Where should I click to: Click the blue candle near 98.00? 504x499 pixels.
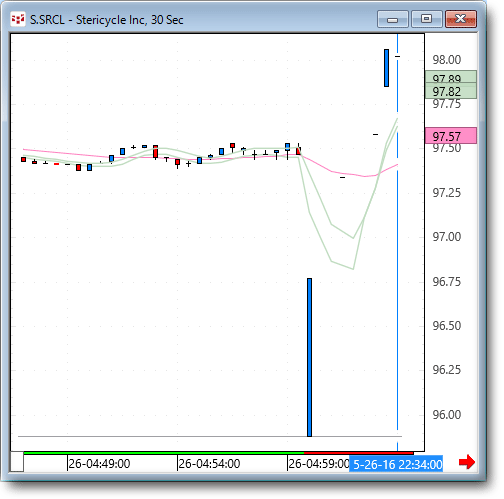pos(386,68)
